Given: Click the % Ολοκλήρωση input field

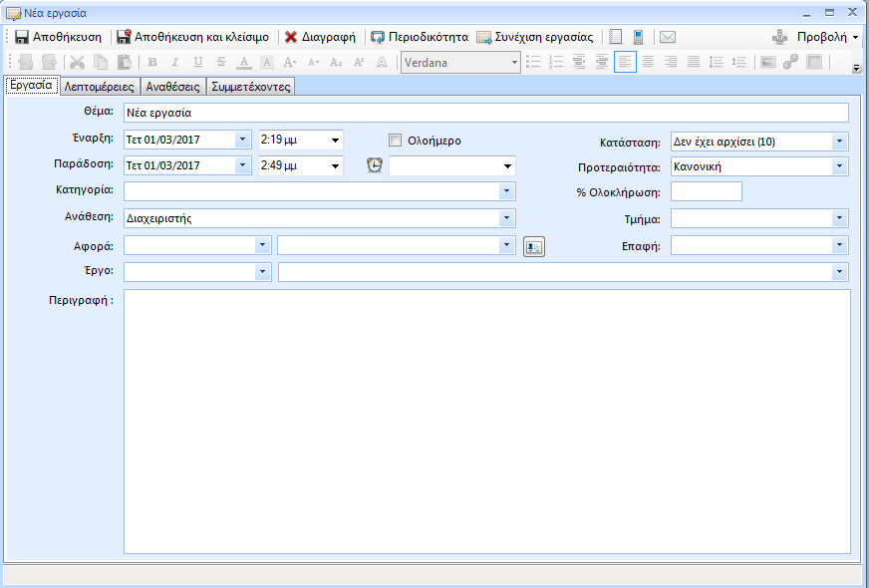Looking at the screenshot, I should click(706, 191).
